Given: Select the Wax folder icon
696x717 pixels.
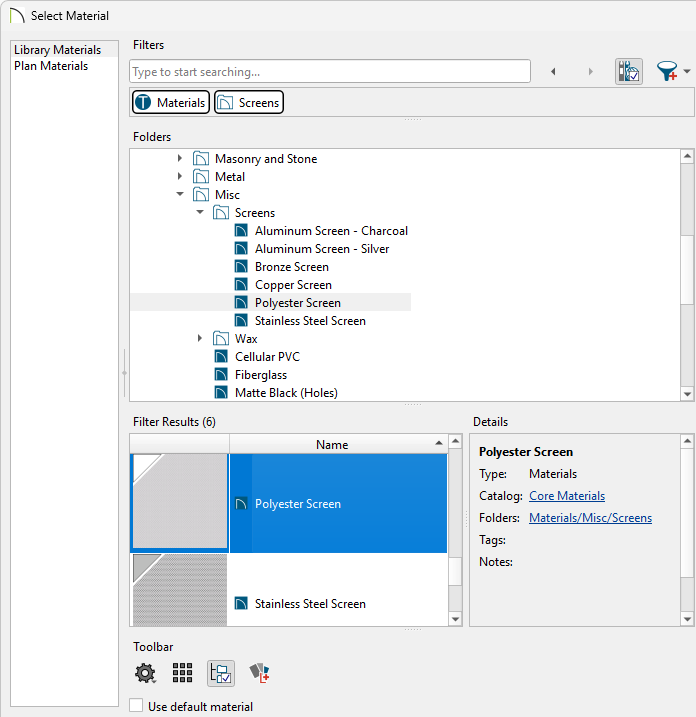Looking at the screenshot, I should (x=221, y=339).
